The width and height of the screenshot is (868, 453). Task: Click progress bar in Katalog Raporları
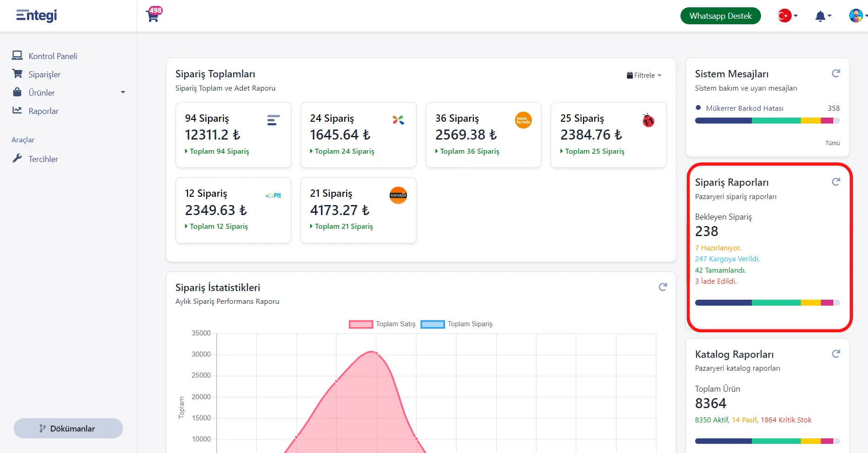(767, 441)
